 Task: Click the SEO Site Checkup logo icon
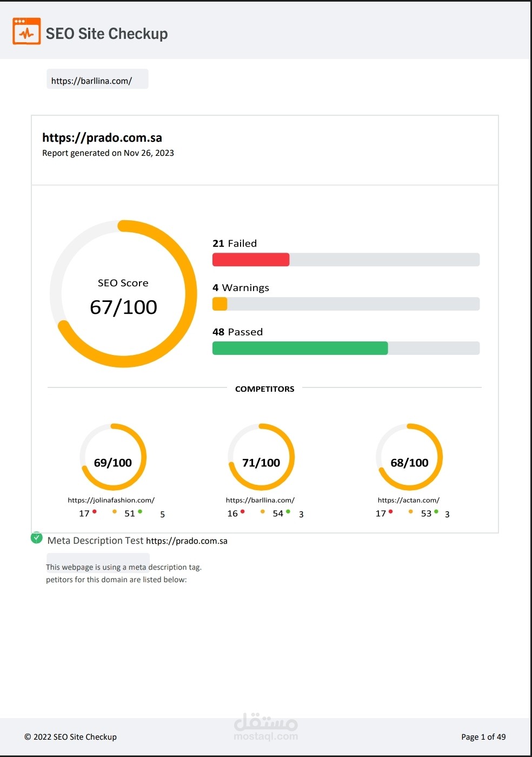coord(26,31)
